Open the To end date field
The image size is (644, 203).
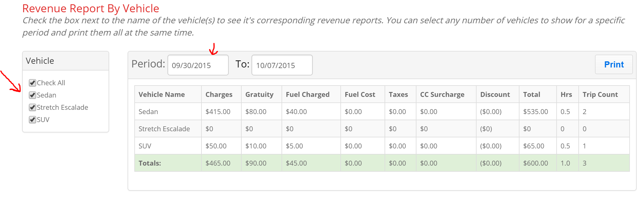282,65
